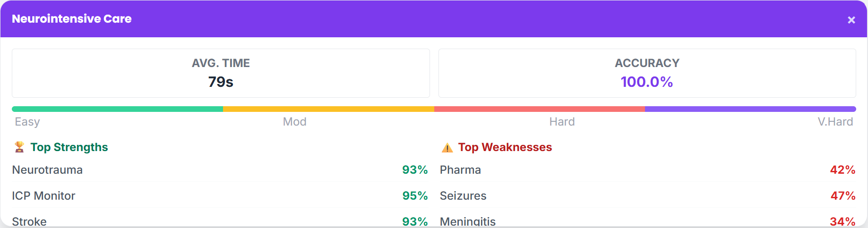Select the ICP Monitor strength row
The image size is (868, 228).
[x=220, y=196]
